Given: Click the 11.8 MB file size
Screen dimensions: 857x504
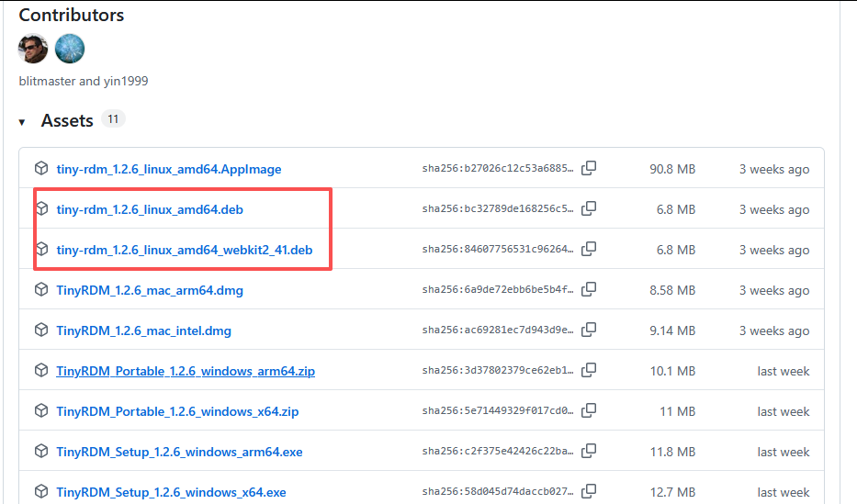Looking at the screenshot, I should (x=672, y=452).
